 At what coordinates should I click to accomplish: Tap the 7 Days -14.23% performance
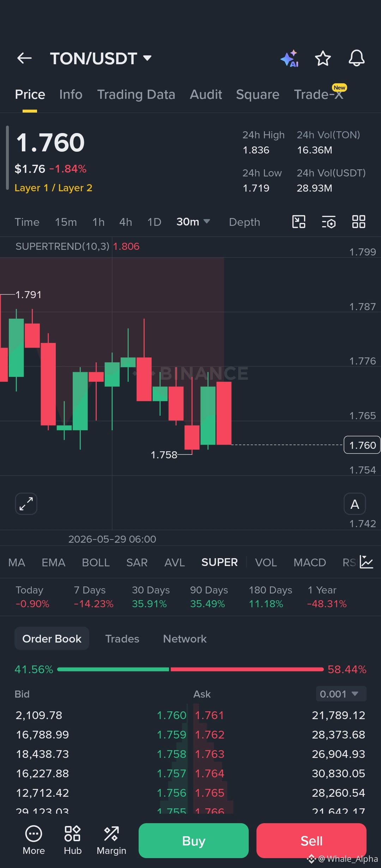click(x=93, y=597)
